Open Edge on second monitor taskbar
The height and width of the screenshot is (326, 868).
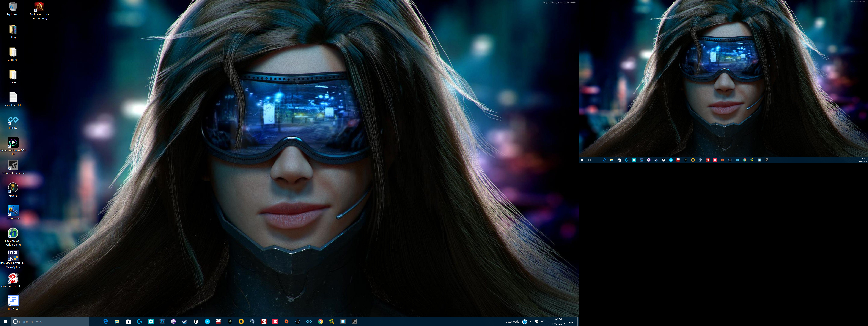click(604, 160)
